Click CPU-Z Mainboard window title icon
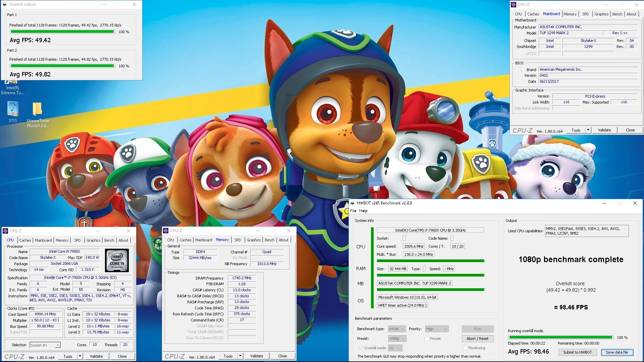This screenshot has width=644, height=362. pos(514,5)
